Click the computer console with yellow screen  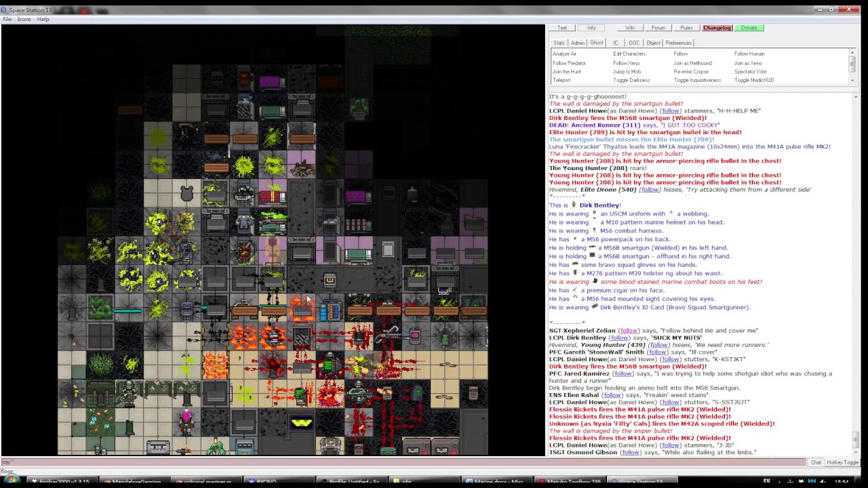[x=330, y=280]
